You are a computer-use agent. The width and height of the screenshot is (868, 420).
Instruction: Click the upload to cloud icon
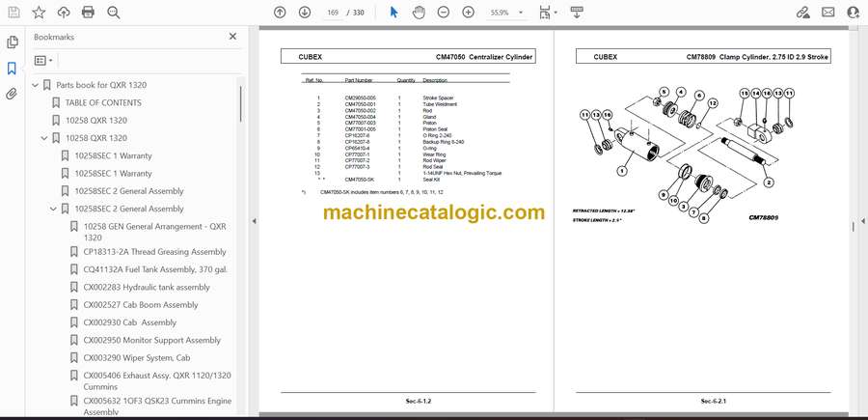64,13
